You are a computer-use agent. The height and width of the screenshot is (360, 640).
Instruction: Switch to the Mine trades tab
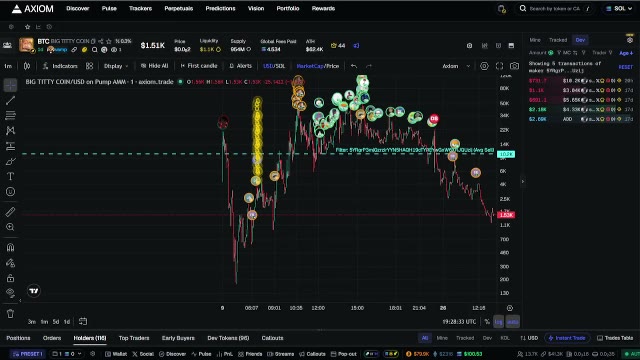click(x=535, y=40)
